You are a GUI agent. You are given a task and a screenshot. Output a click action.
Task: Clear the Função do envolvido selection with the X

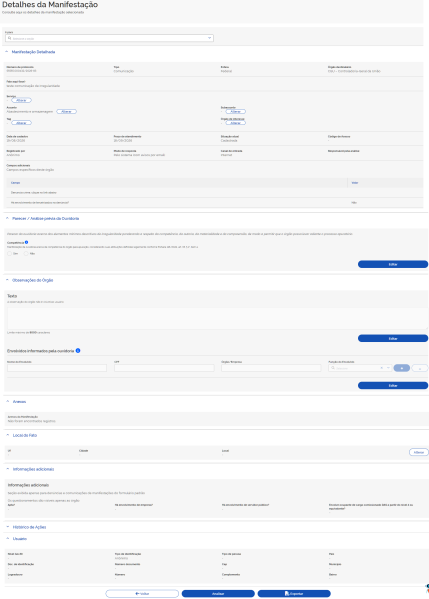[381, 368]
